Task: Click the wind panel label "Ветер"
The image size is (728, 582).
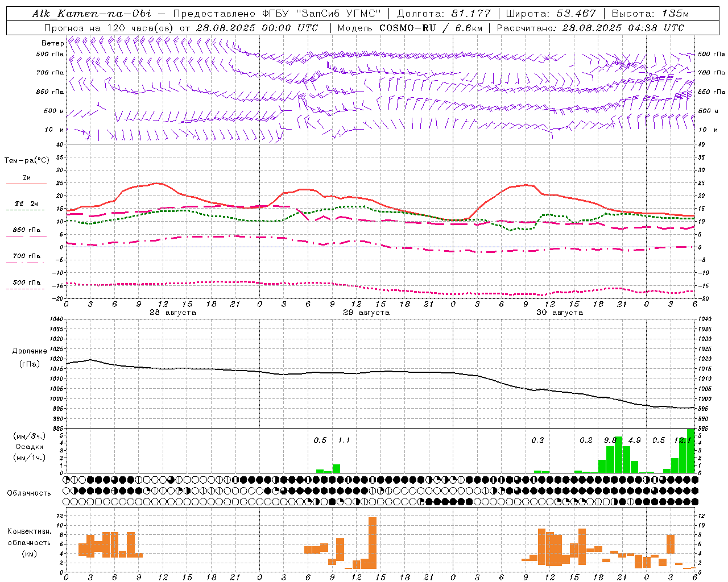Action: point(53,43)
